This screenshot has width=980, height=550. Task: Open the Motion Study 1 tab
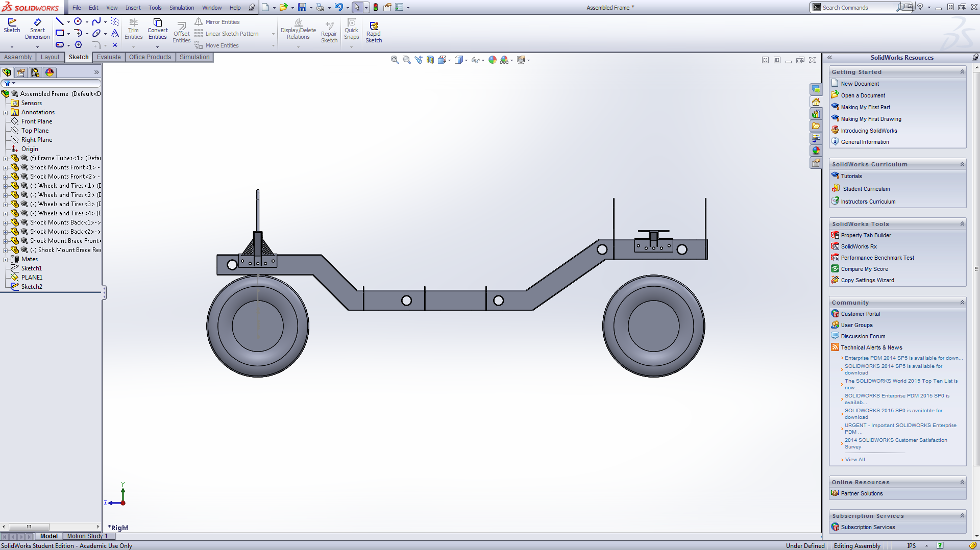coord(87,536)
